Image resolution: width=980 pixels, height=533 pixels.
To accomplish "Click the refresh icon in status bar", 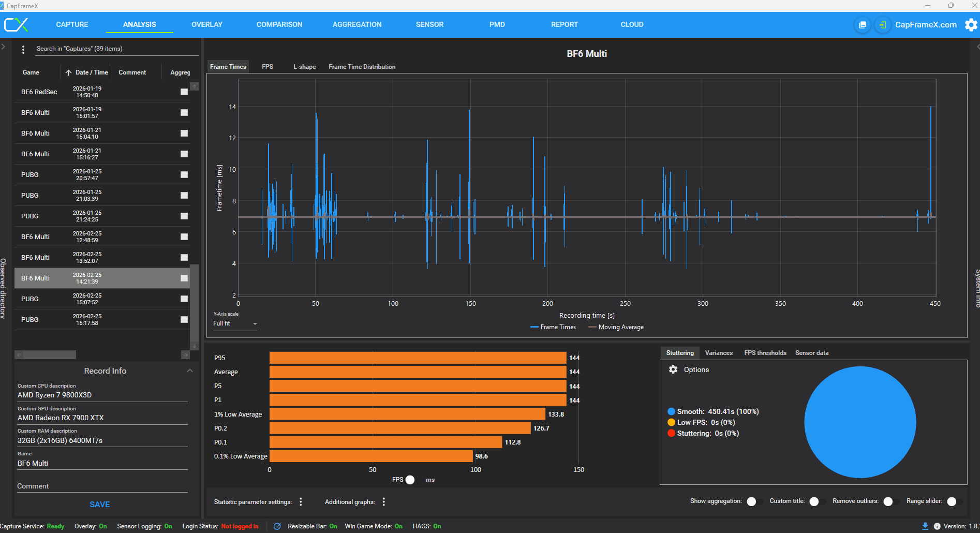I will pos(277,526).
